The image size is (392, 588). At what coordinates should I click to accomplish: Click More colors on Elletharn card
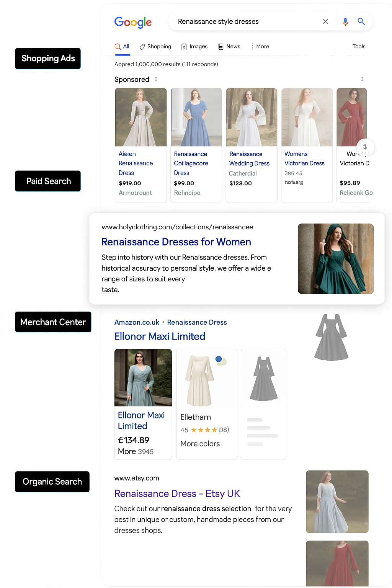(200, 444)
